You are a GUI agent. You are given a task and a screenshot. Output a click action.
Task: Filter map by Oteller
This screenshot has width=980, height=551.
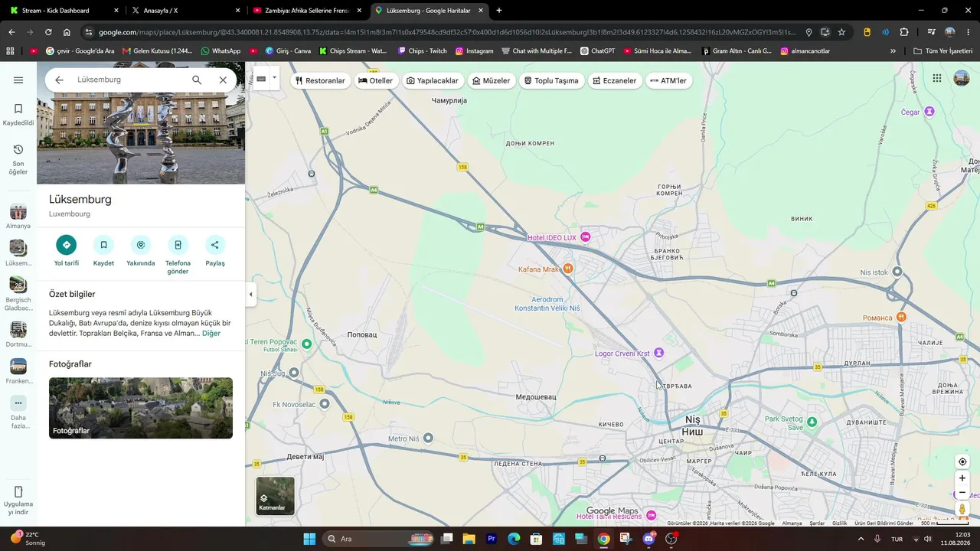pyautogui.click(x=376, y=80)
